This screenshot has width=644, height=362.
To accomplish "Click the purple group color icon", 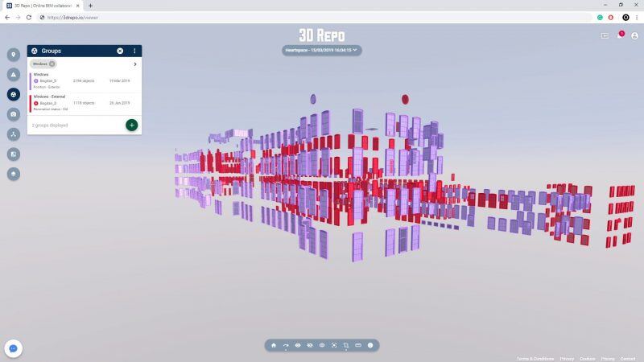I will click(36, 81).
